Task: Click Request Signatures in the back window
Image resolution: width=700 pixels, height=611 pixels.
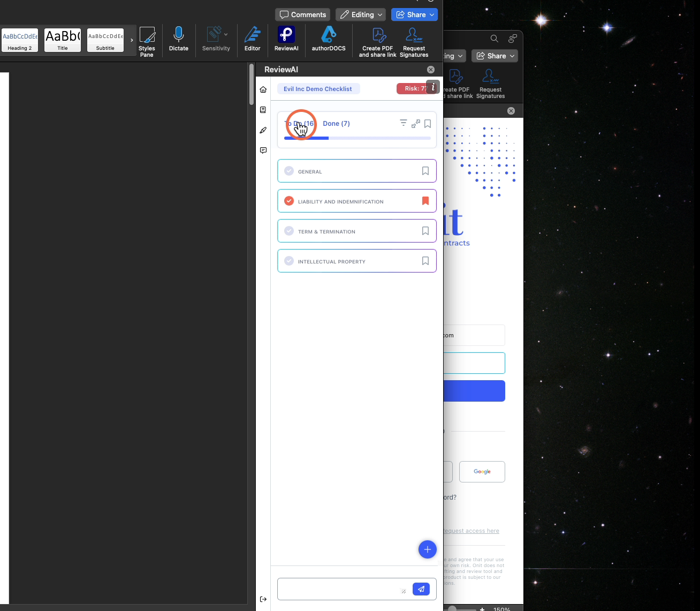Action: tap(491, 84)
